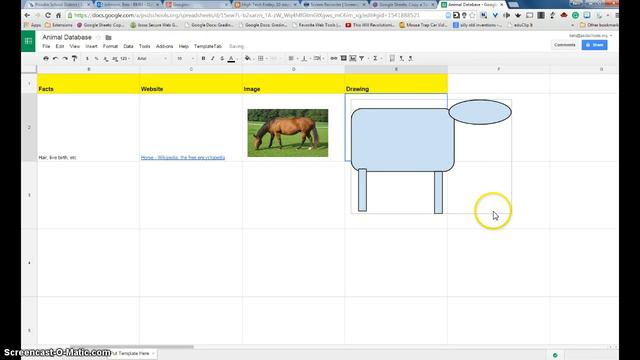The width and height of the screenshot is (640, 360).
Task: Open the vertical align dropdown
Action: (305, 58)
